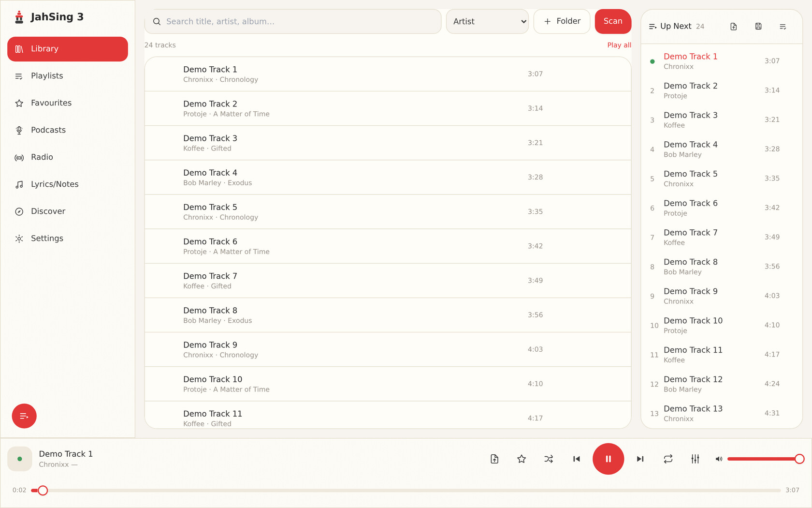
Task: Click the red Scan button
Action: tap(613, 21)
